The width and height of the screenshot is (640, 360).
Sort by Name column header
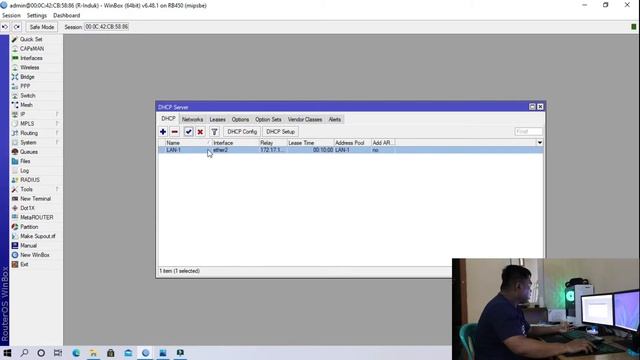tap(189, 143)
